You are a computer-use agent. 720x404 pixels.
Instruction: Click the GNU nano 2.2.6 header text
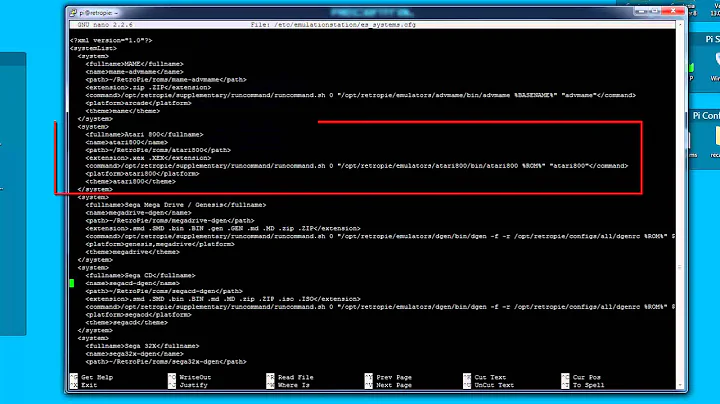(105, 25)
